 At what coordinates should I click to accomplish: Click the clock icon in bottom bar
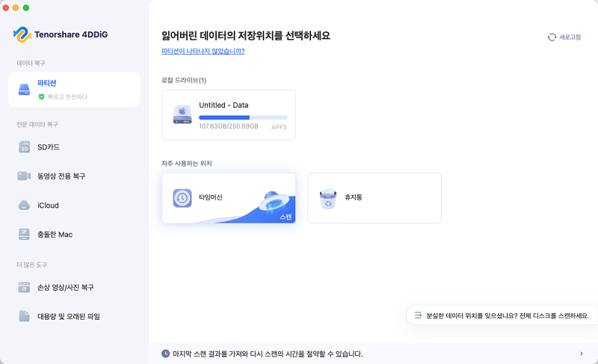click(x=165, y=354)
